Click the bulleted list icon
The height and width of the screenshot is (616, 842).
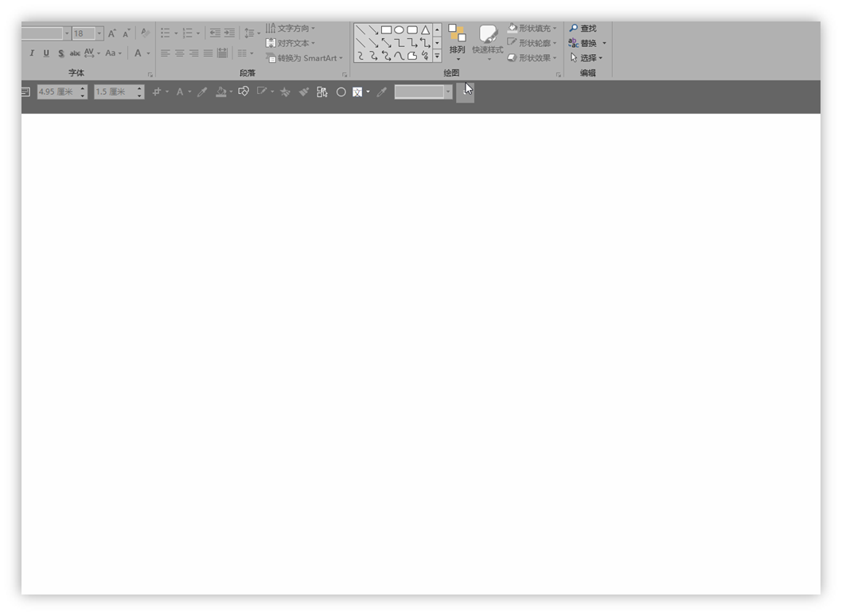coord(166,33)
